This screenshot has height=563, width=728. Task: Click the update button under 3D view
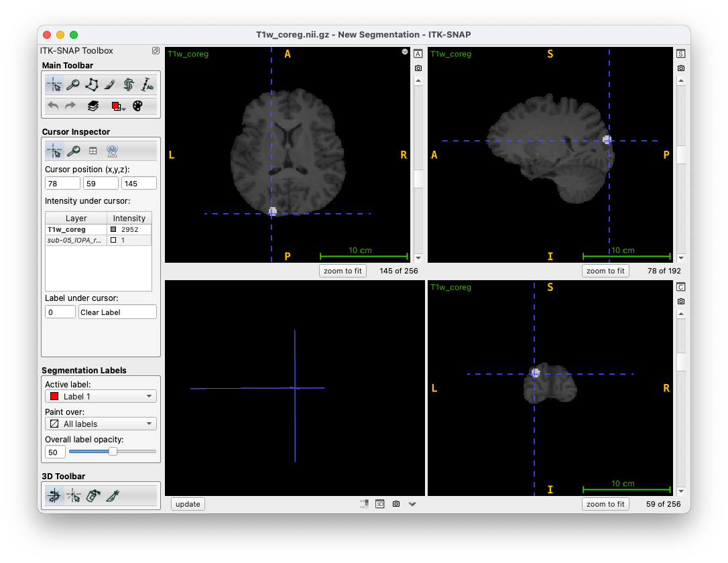[188, 504]
